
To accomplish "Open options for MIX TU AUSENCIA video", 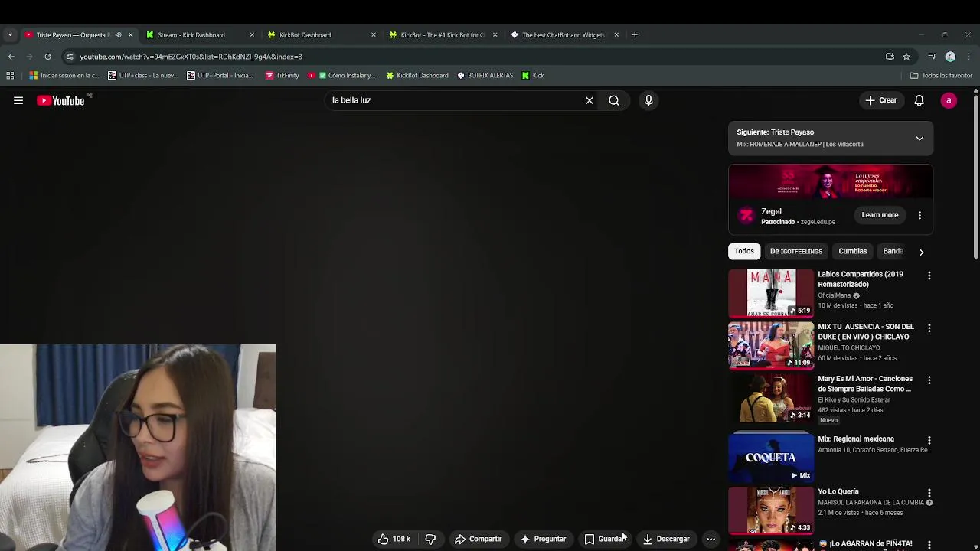I will [x=929, y=328].
